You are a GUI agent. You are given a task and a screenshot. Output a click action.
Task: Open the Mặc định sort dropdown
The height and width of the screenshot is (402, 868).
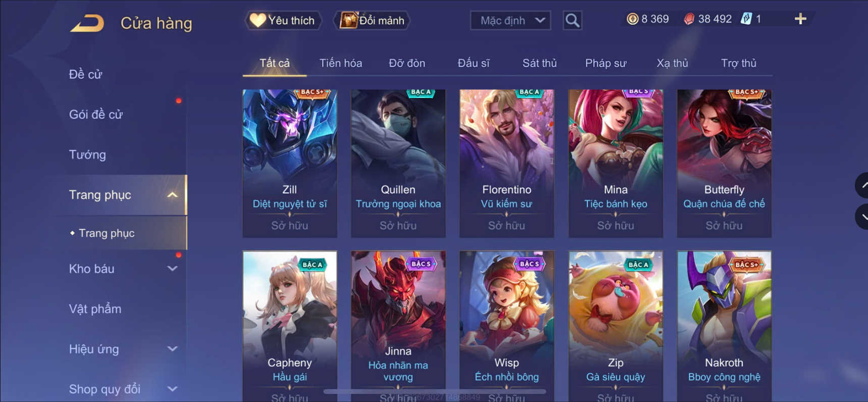point(510,21)
